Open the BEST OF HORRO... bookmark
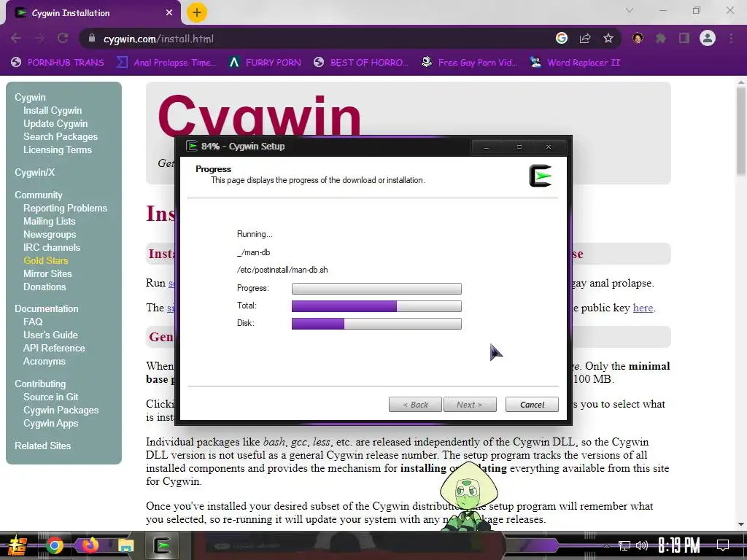Image resolution: width=747 pixels, height=560 pixels. 360,63
